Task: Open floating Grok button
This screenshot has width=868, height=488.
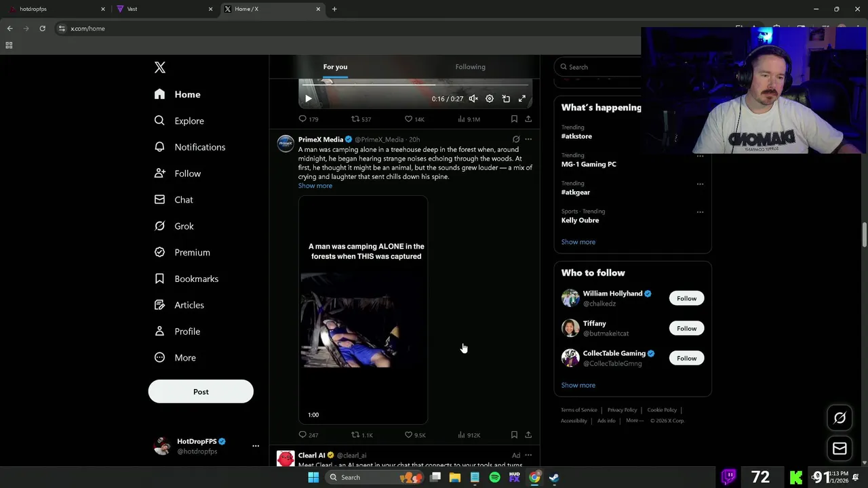Action: [x=840, y=418]
